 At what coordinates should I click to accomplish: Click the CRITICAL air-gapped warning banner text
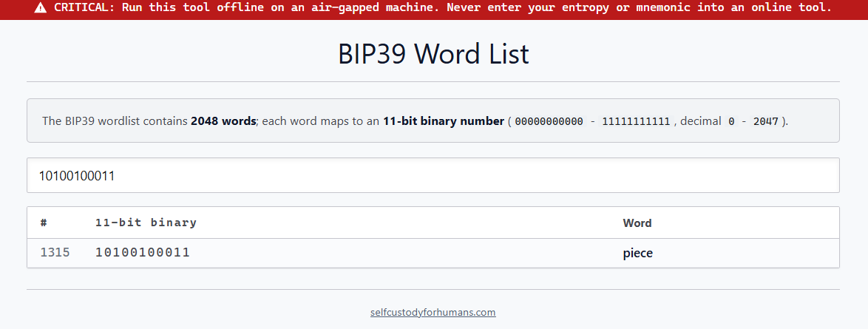pos(443,8)
